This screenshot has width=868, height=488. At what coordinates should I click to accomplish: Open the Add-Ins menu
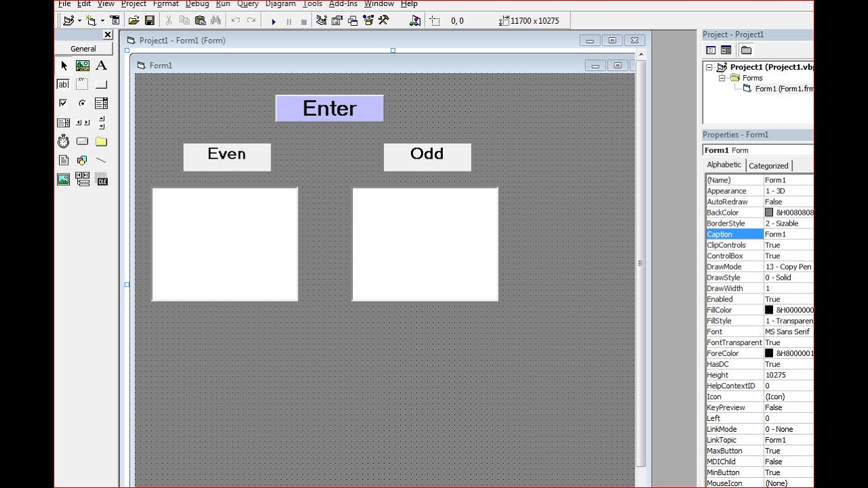343,4
